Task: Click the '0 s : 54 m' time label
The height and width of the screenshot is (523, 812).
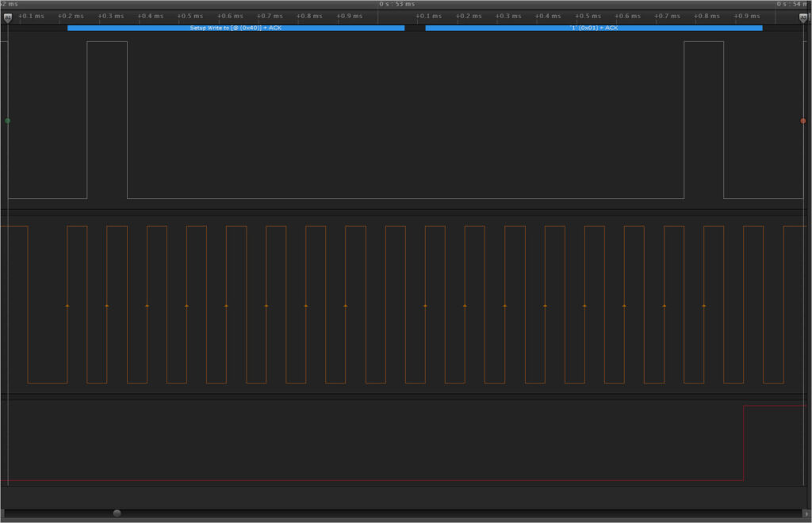Action: (791, 4)
